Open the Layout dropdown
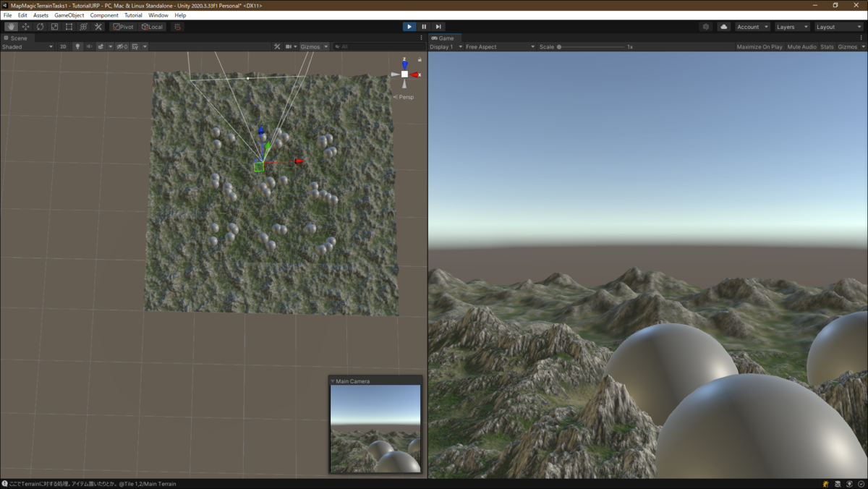The height and width of the screenshot is (489, 868). (x=838, y=27)
